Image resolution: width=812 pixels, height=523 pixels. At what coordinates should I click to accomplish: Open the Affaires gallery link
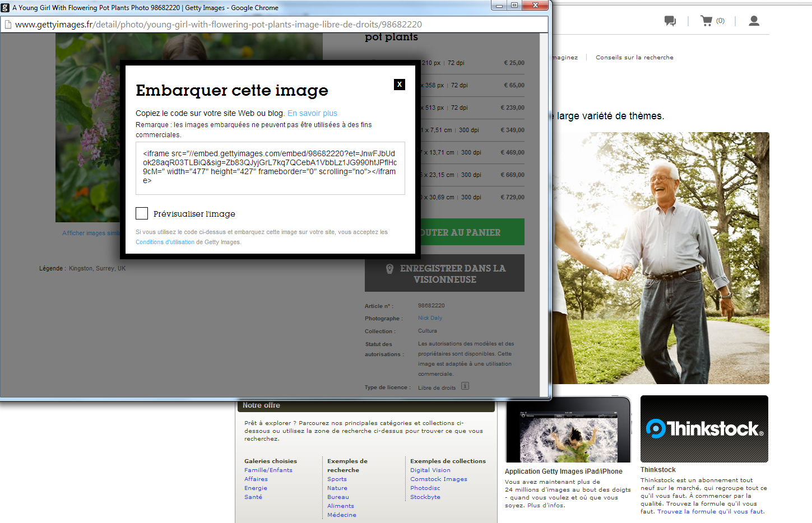click(256, 479)
